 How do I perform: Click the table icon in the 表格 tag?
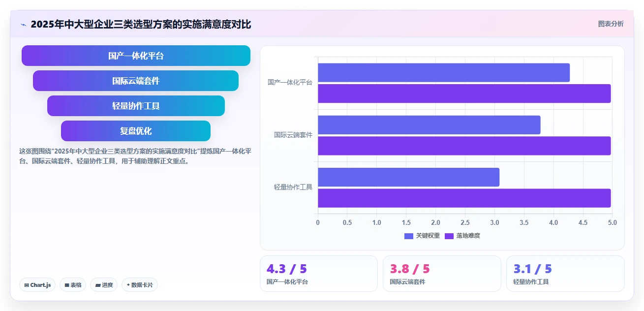tap(67, 285)
